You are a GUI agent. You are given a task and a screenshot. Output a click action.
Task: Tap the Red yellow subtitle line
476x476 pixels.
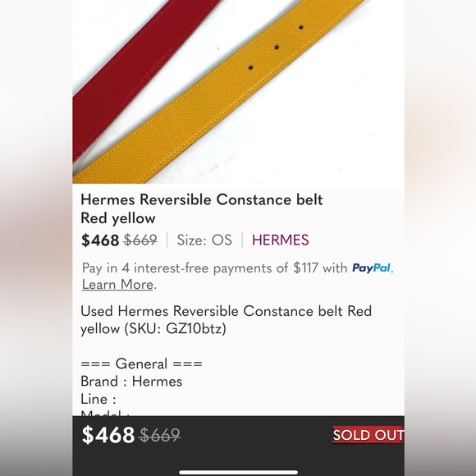118,218
